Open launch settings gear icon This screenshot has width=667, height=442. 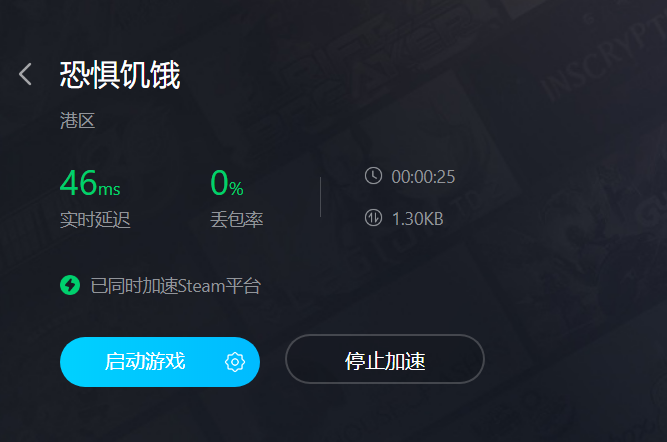point(235,362)
